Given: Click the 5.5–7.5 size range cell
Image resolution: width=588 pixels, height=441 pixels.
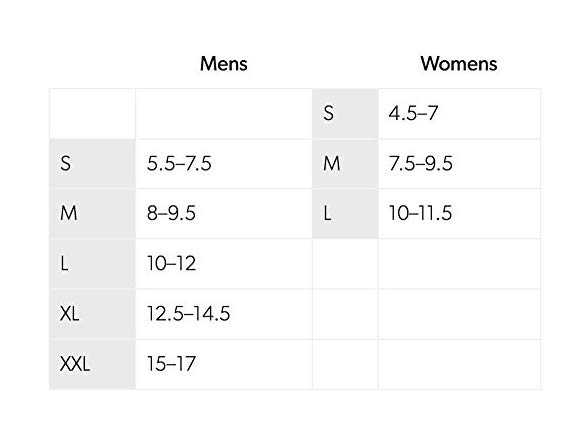Looking at the screenshot, I should pos(224,164).
